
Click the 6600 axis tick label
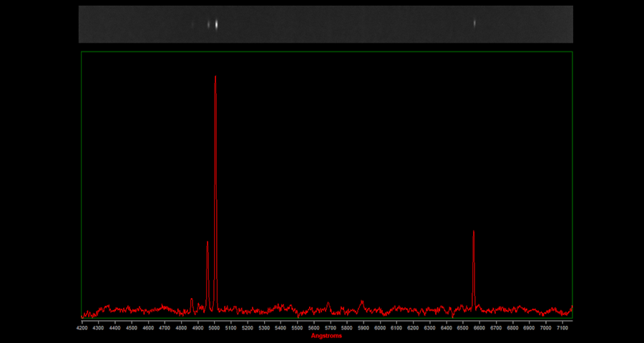pyautogui.click(x=479, y=328)
